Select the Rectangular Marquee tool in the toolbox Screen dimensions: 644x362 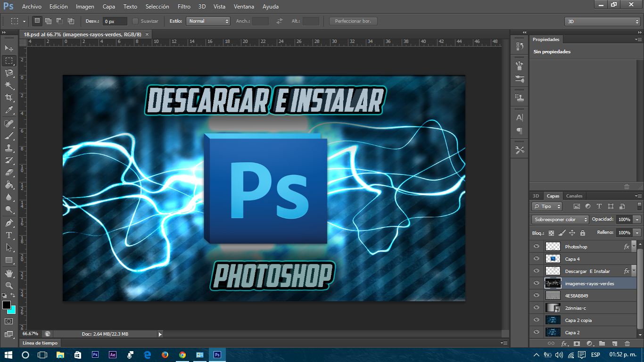point(8,60)
